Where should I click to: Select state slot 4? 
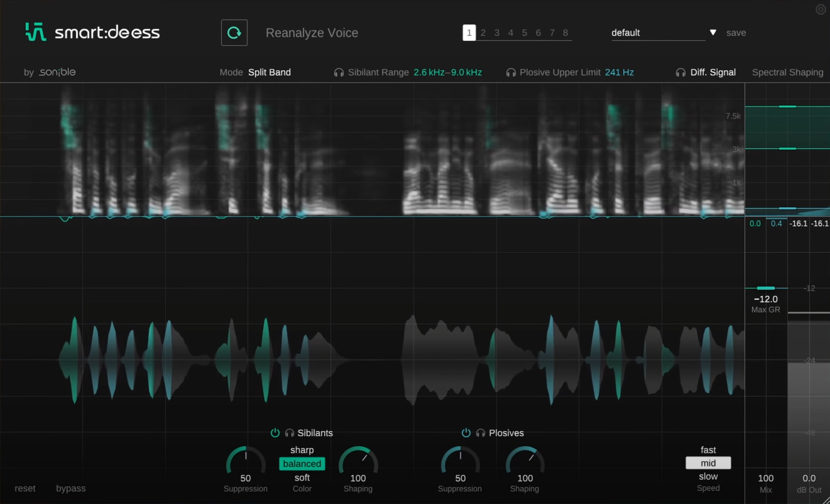(x=511, y=33)
